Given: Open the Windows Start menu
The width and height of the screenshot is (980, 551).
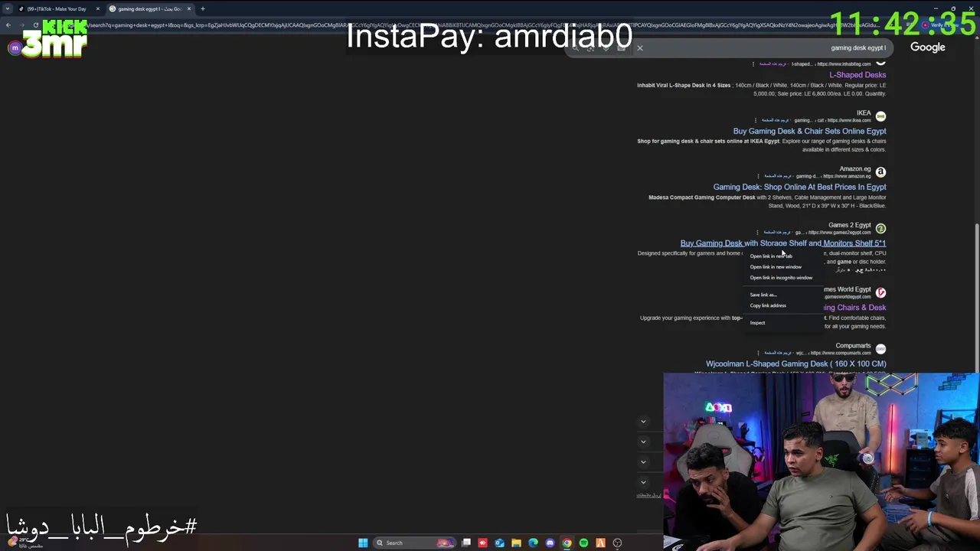Looking at the screenshot, I should [363, 543].
